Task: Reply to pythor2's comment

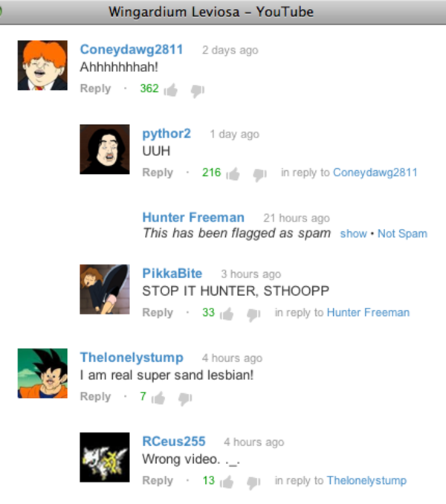Action: tap(158, 172)
